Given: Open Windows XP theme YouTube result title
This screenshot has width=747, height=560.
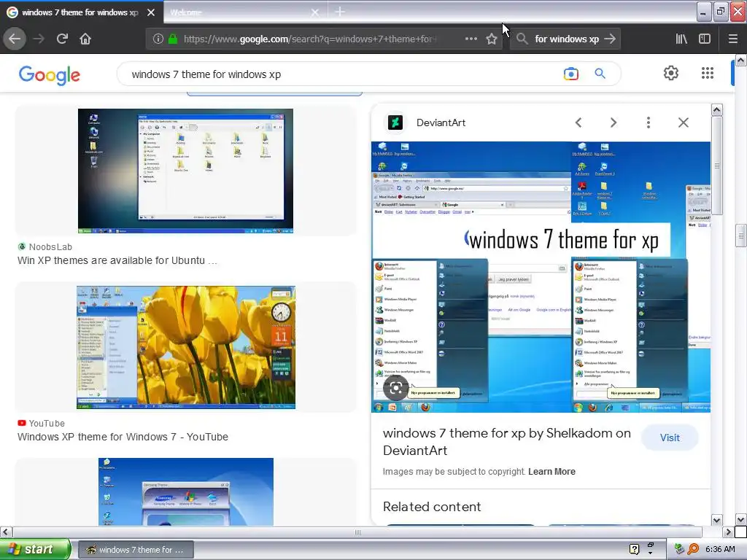Looking at the screenshot, I should tap(123, 437).
